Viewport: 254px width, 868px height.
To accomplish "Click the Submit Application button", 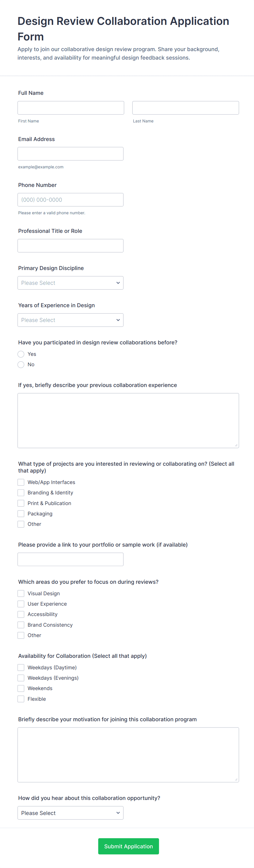I will (x=128, y=846).
